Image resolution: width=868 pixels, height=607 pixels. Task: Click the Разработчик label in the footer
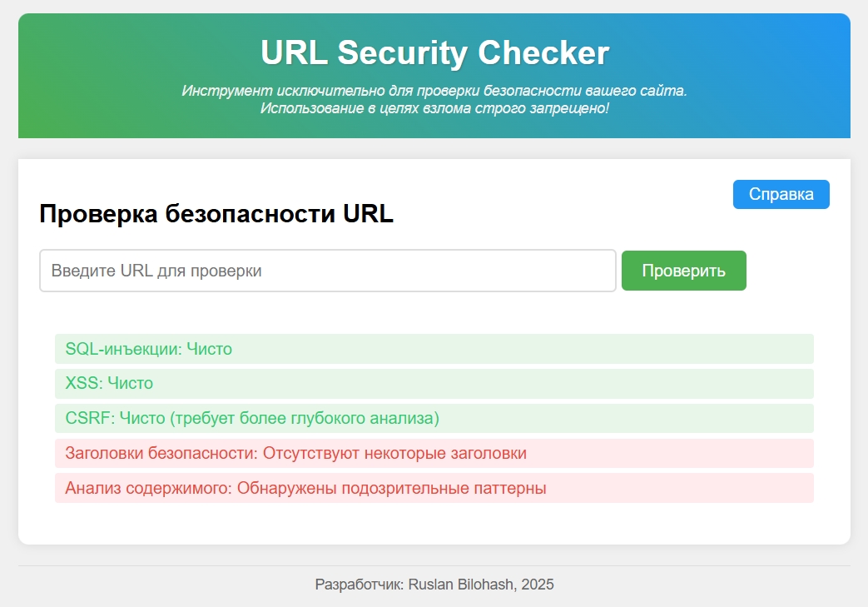click(358, 585)
